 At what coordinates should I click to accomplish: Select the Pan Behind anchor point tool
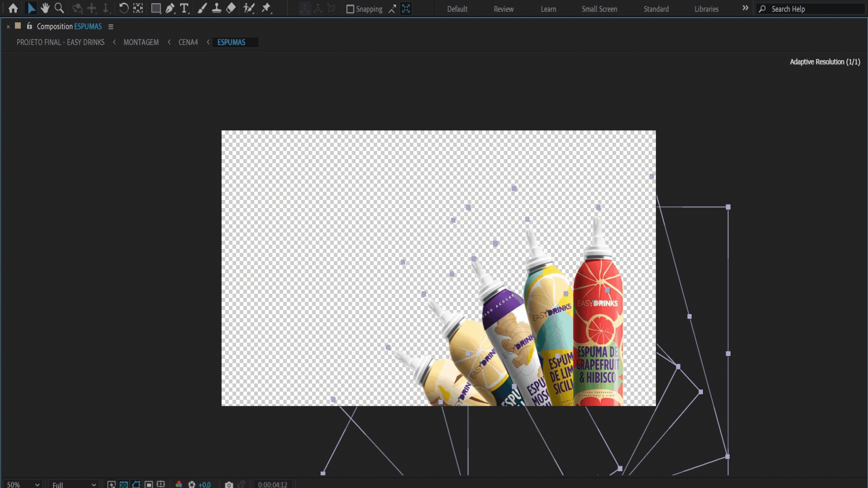coord(138,8)
